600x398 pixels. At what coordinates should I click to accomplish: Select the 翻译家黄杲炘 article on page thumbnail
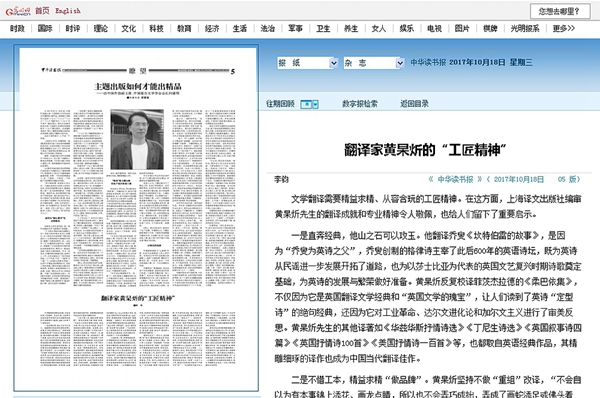click(138, 298)
